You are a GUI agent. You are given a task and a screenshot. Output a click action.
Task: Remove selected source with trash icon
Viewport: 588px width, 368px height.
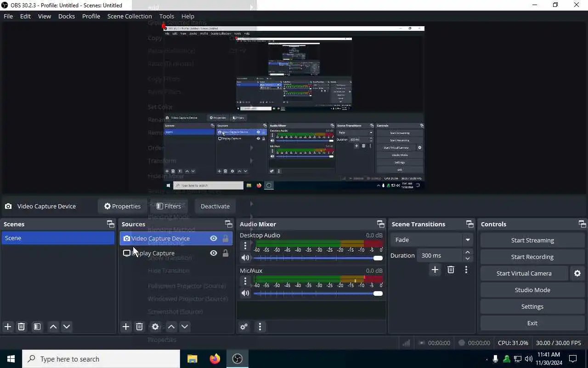click(139, 327)
